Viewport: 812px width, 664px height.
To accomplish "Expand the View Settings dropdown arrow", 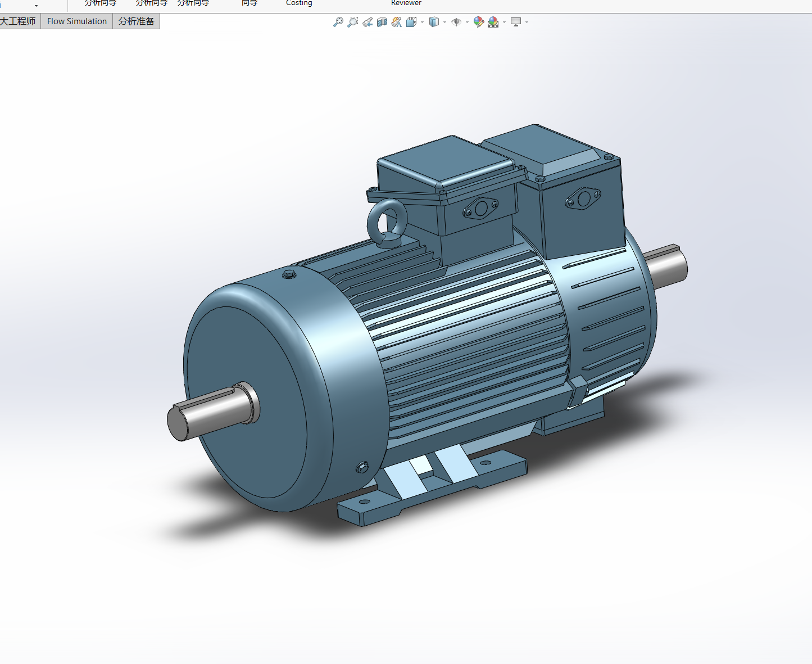I will 527,22.
